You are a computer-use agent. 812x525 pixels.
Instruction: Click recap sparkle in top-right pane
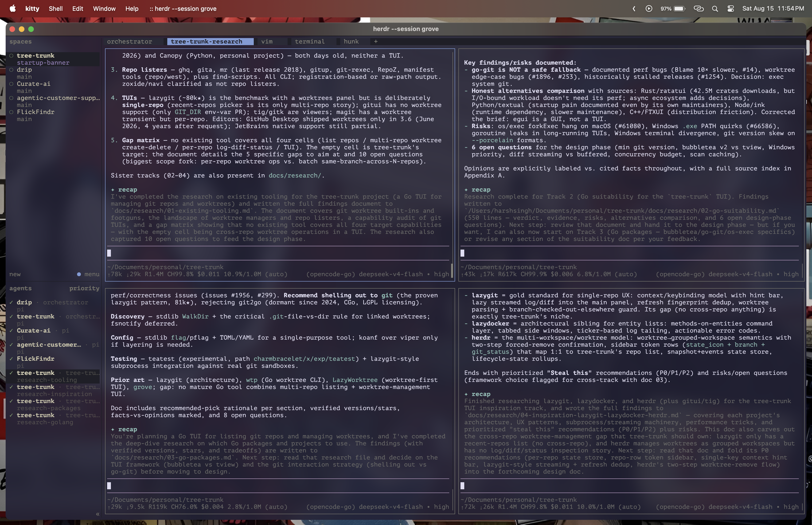click(466, 190)
